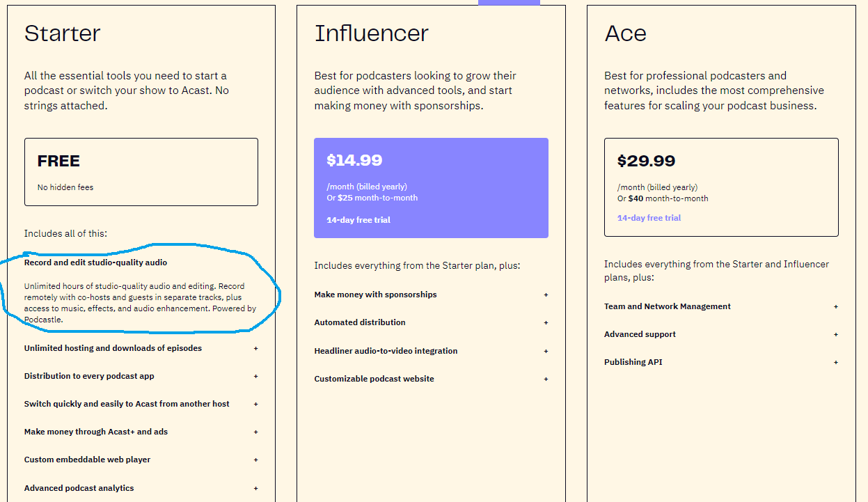The width and height of the screenshot is (868, 502).
Task: Click Influencer plan '14-day free trial' text
Action: click(x=358, y=220)
